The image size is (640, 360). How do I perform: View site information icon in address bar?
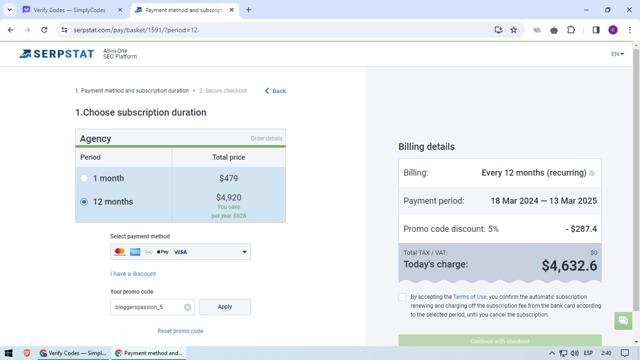pos(64,30)
